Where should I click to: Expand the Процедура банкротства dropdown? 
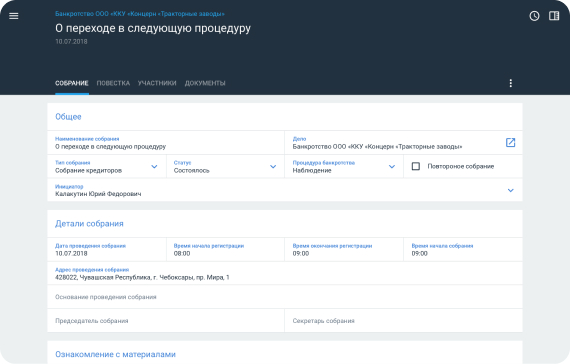tap(392, 167)
